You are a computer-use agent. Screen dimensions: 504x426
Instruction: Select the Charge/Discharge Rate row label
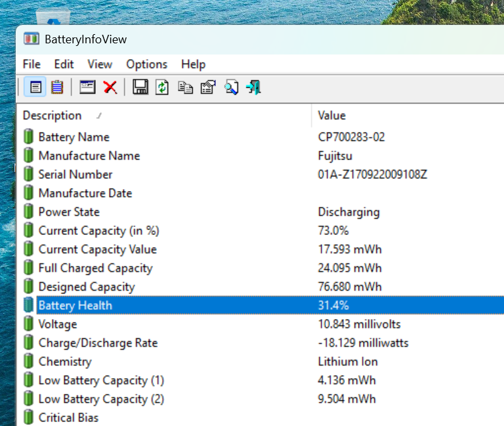(98, 343)
